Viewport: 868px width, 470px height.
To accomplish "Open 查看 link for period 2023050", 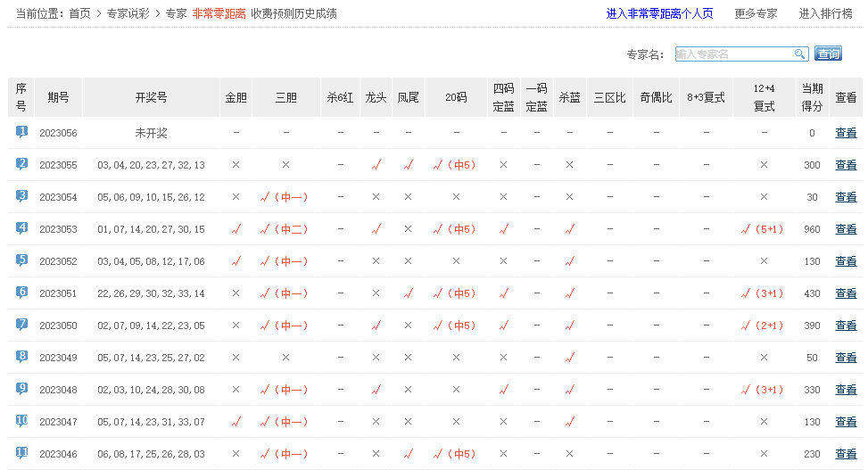I will tap(845, 326).
